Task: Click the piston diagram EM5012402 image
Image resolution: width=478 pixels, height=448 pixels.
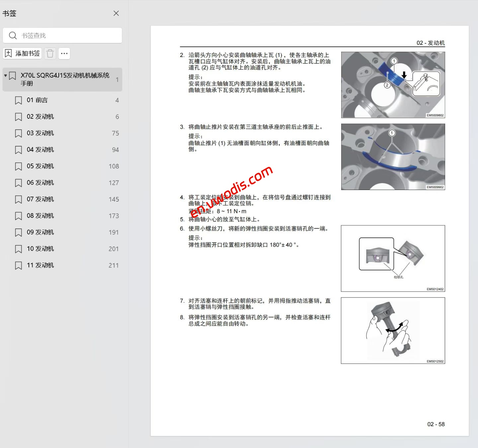Action: tap(393, 258)
